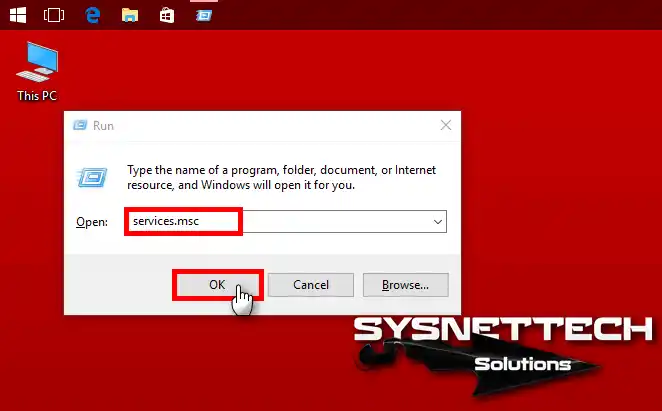Screen dimensions: 662x411
Task: Launch Microsoft Edge from the taskbar
Action: pos(92,15)
